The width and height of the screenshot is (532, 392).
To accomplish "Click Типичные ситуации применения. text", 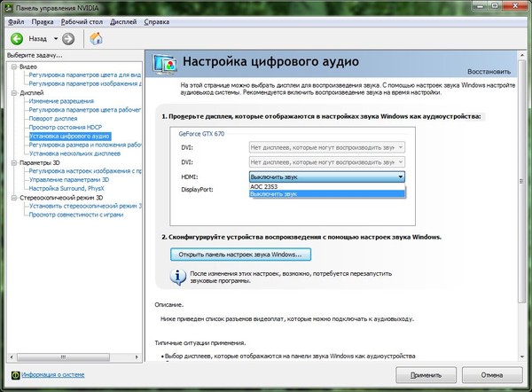I will 200,343.
